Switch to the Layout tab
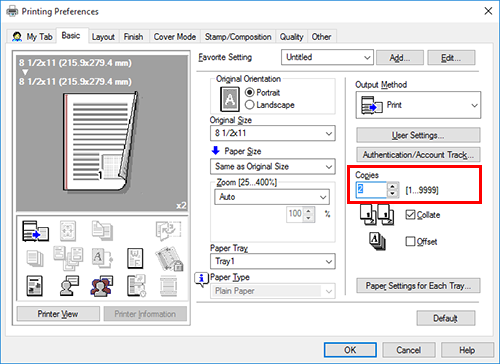The image size is (500, 364). (x=103, y=37)
